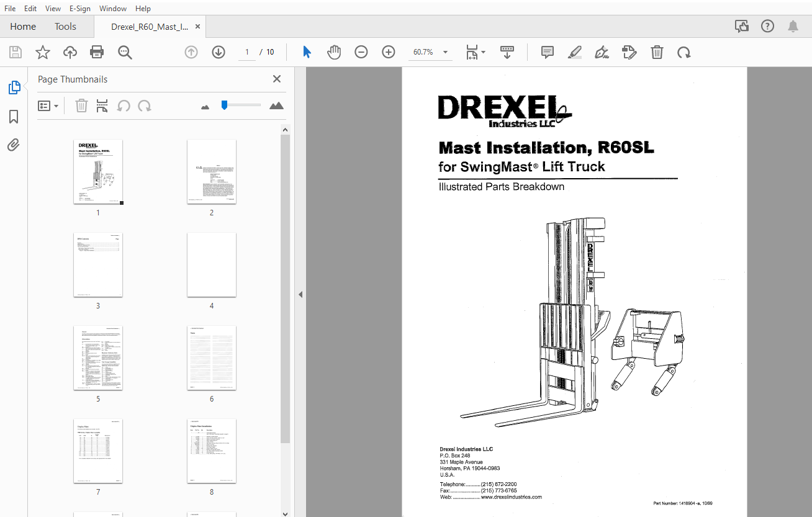Open the Attachments paperclip panel
The height and width of the screenshot is (517, 812).
pyautogui.click(x=14, y=145)
